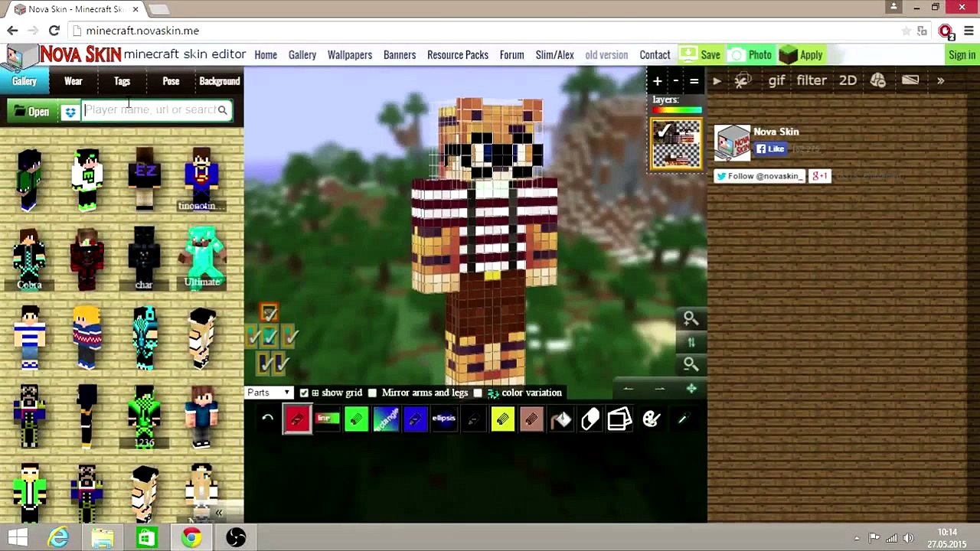Toggle the head part checkbox
Viewport: 980px width, 551px height.
269,313
